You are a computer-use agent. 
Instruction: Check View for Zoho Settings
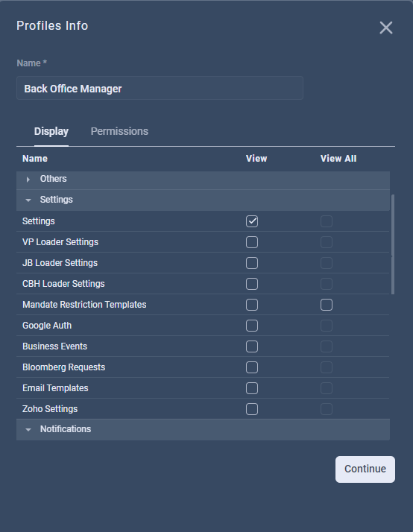(252, 409)
